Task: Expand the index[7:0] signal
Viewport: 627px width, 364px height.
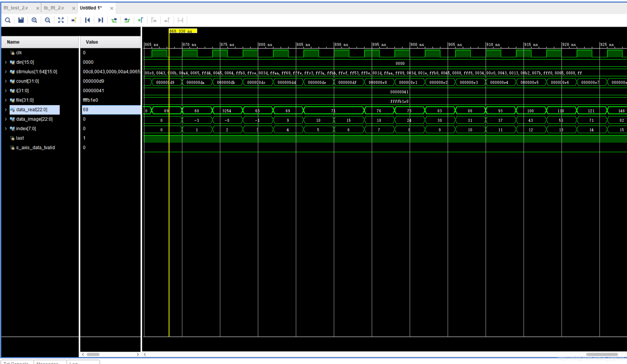Action: pyautogui.click(x=5, y=129)
